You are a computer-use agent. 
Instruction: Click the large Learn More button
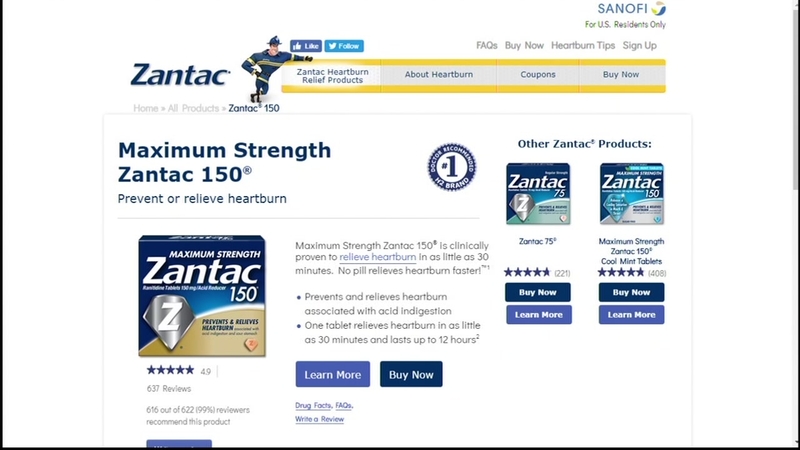(x=333, y=374)
